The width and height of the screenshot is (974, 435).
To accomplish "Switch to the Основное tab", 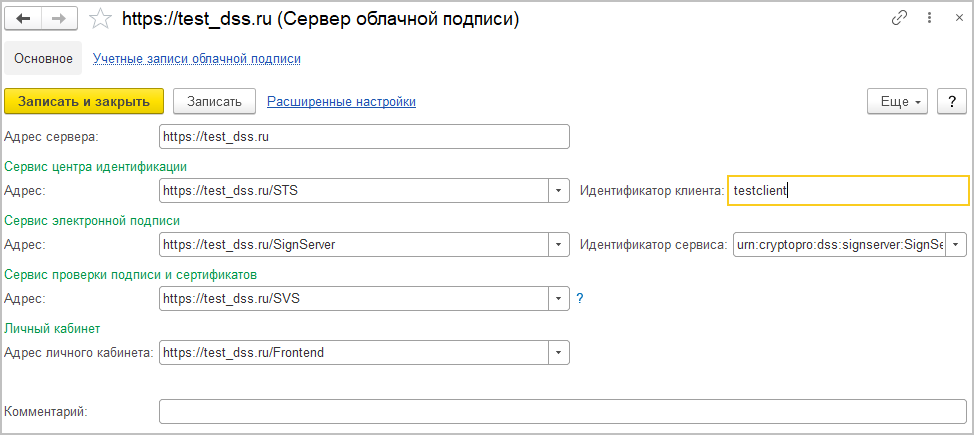I will 43,58.
